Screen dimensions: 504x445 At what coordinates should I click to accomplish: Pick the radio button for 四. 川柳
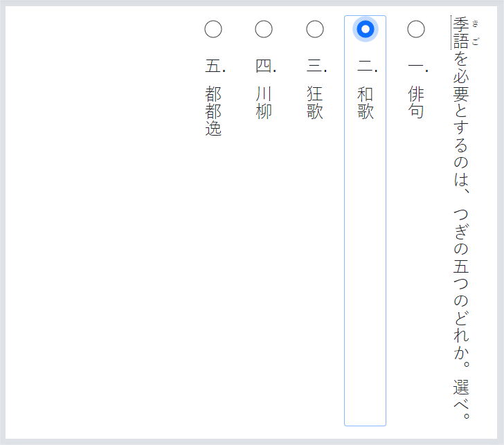(x=264, y=29)
